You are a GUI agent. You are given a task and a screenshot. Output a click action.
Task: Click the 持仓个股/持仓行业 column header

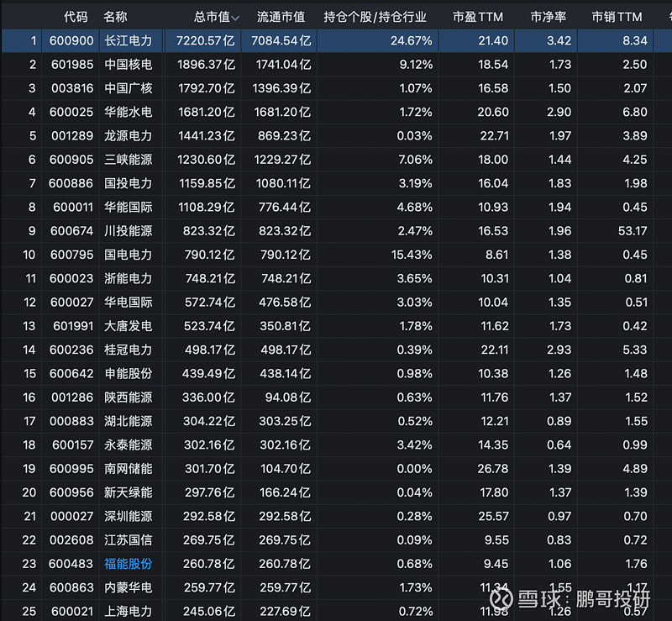pos(375,17)
